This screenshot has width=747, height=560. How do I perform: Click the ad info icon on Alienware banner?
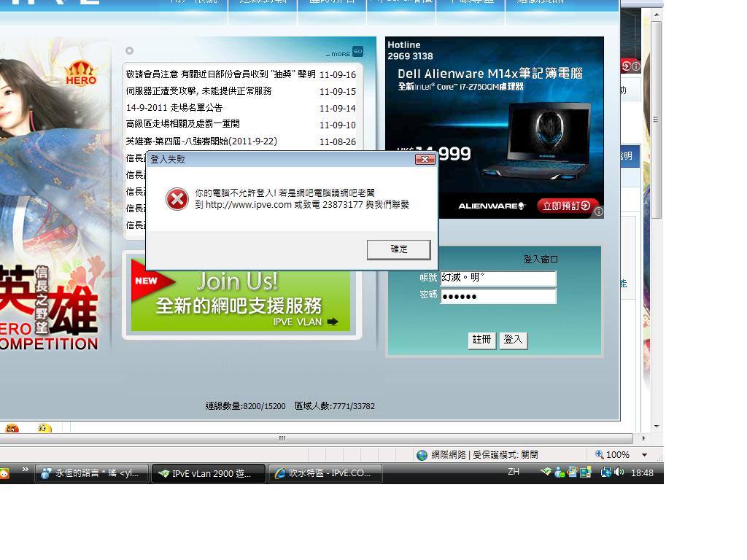[599, 211]
